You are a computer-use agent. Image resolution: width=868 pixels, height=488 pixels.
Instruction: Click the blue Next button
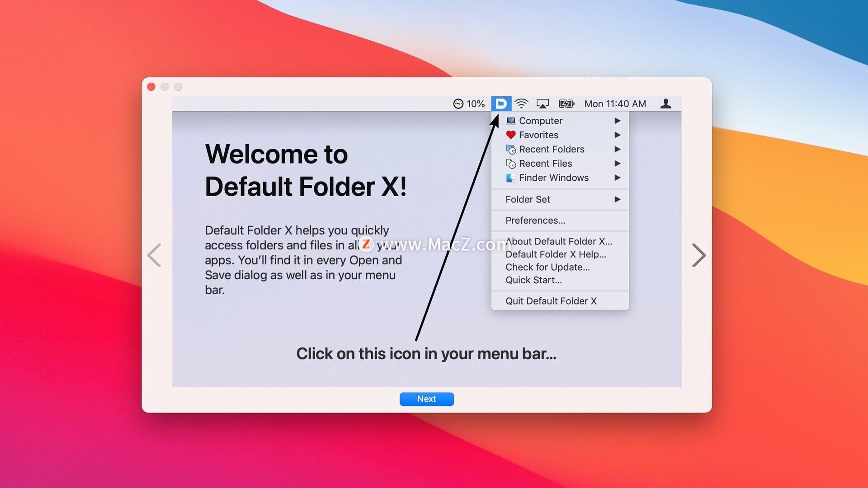pyautogui.click(x=426, y=399)
